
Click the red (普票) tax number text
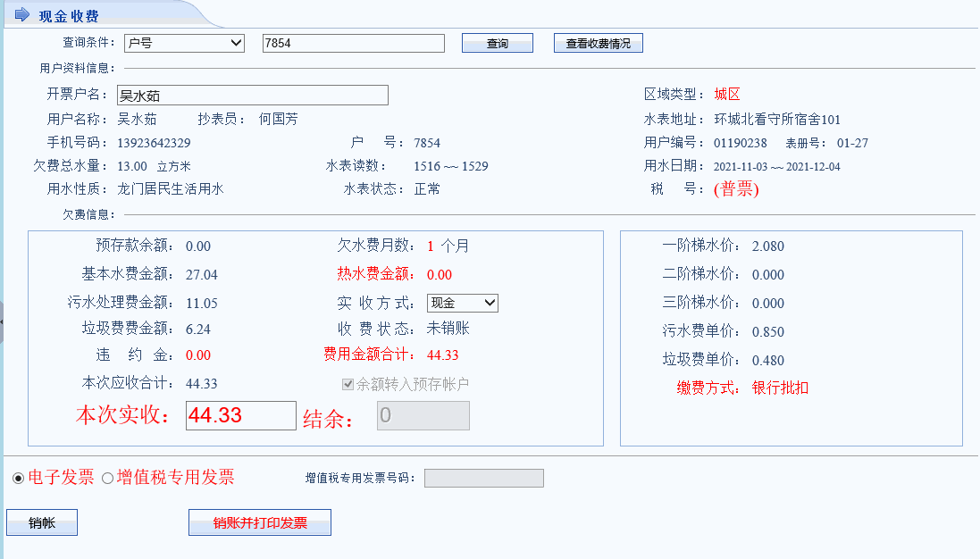[736, 189]
